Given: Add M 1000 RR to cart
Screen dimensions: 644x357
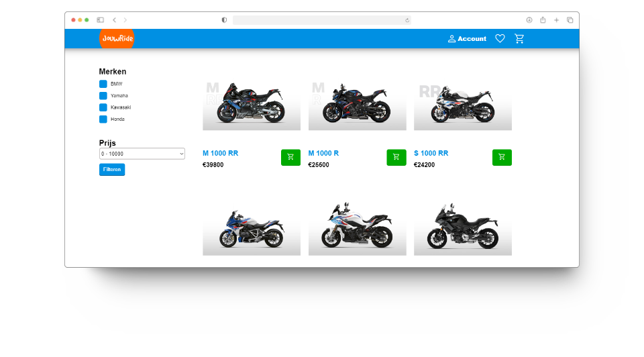Looking at the screenshot, I should point(290,157).
